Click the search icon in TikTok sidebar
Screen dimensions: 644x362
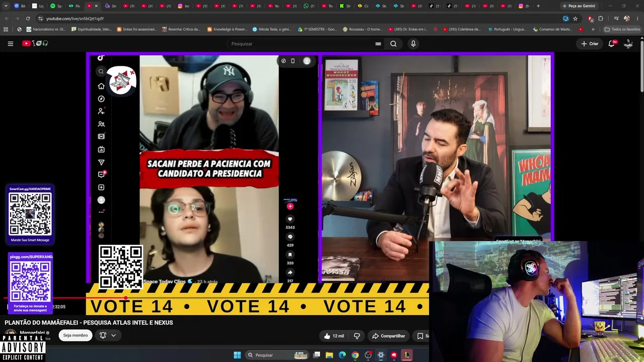(101, 71)
